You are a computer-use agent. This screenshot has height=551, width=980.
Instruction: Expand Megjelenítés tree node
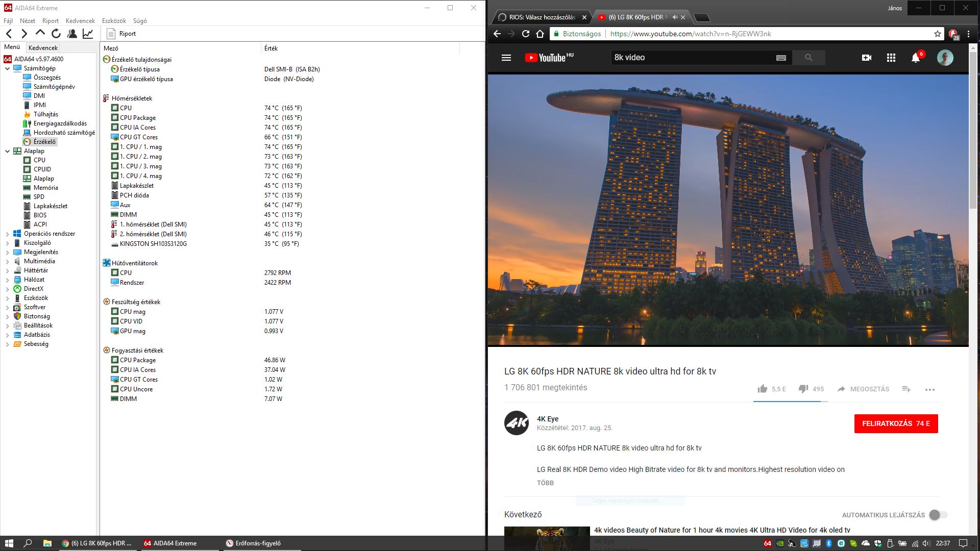[x=8, y=252]
